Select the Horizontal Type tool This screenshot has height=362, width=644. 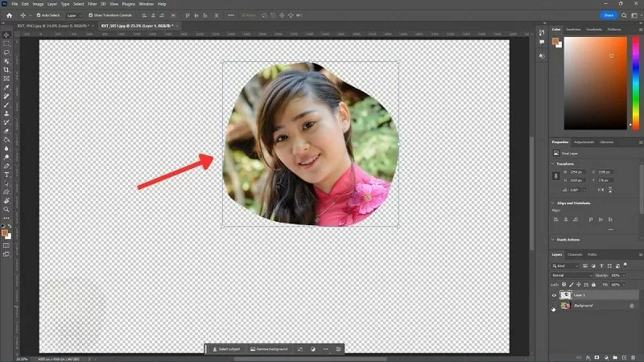point(7,174)
